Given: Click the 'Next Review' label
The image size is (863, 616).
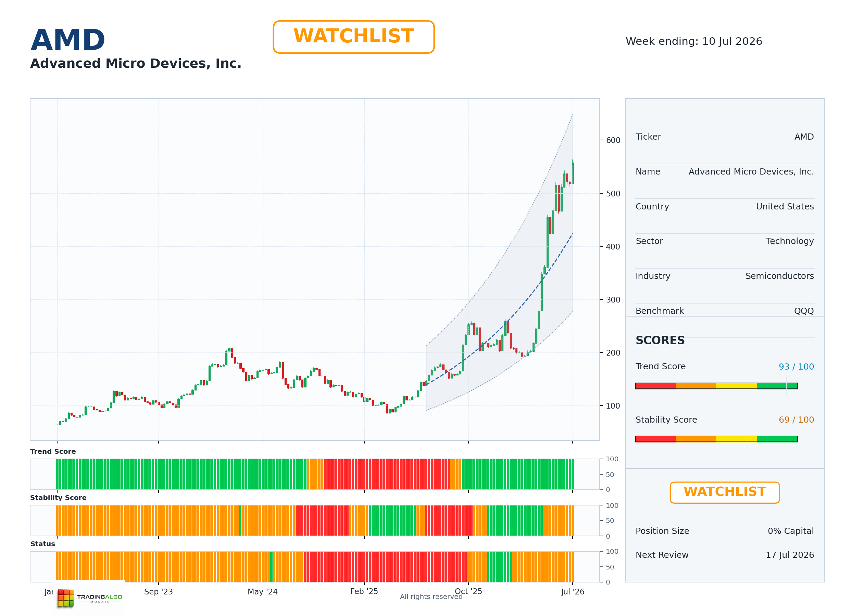Looking at the screenshot, I should 662,555.
